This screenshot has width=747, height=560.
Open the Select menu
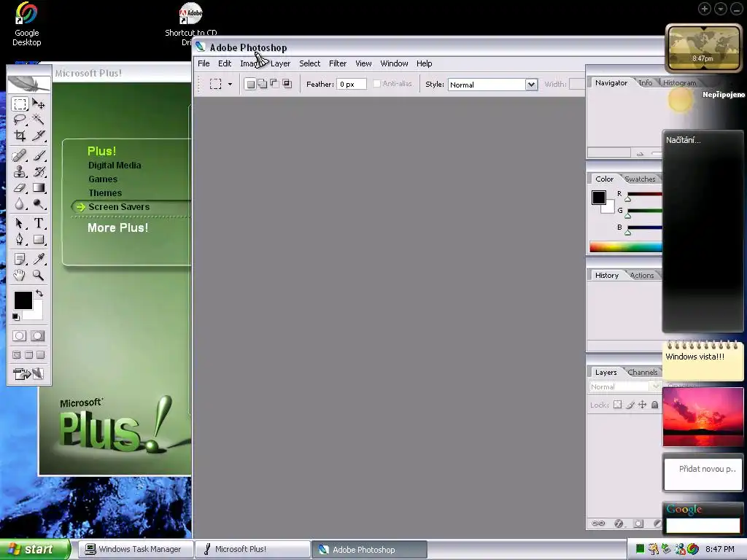point(309,63)
